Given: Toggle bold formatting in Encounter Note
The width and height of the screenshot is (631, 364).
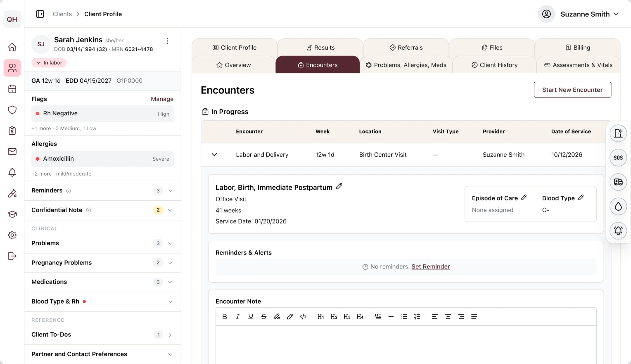Looking at the screenshot, I should tap(225, 316).
